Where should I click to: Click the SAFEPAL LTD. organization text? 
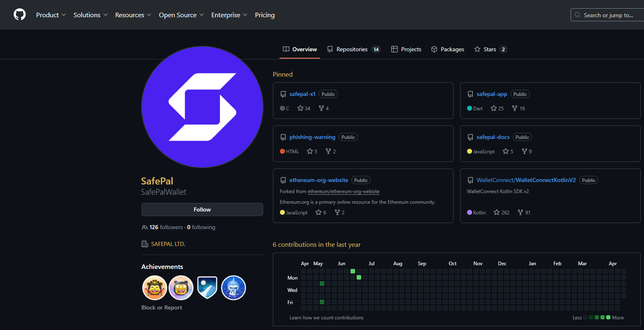tap(168, 244)
